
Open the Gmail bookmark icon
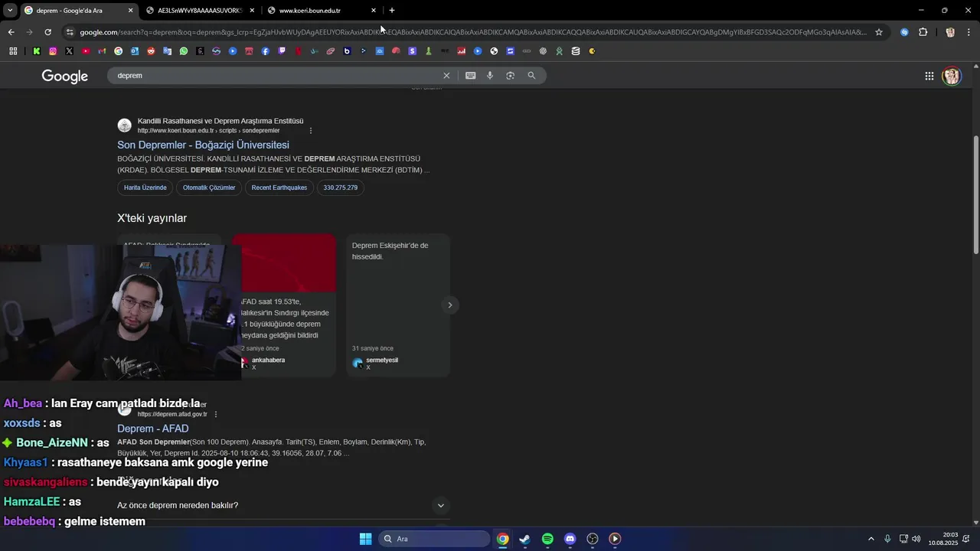tap(102, 51)
